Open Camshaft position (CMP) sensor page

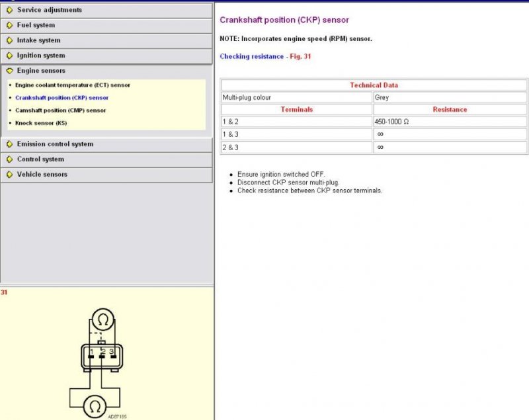61,110
